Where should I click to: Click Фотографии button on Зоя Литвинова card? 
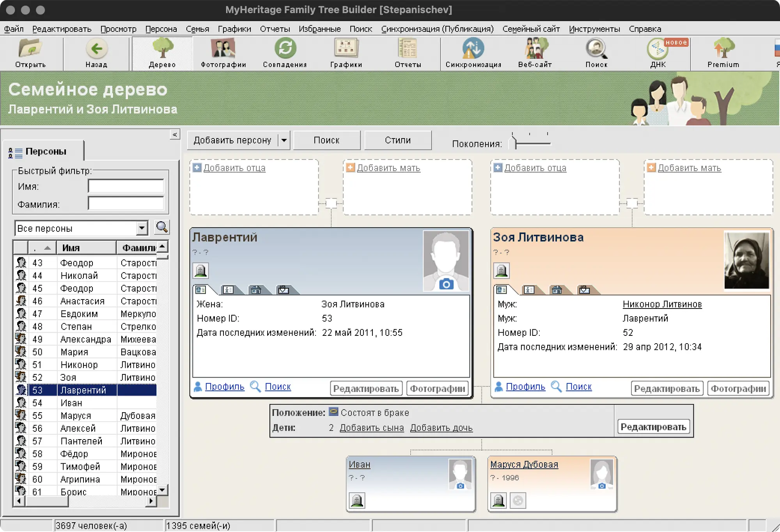[738, 388]
